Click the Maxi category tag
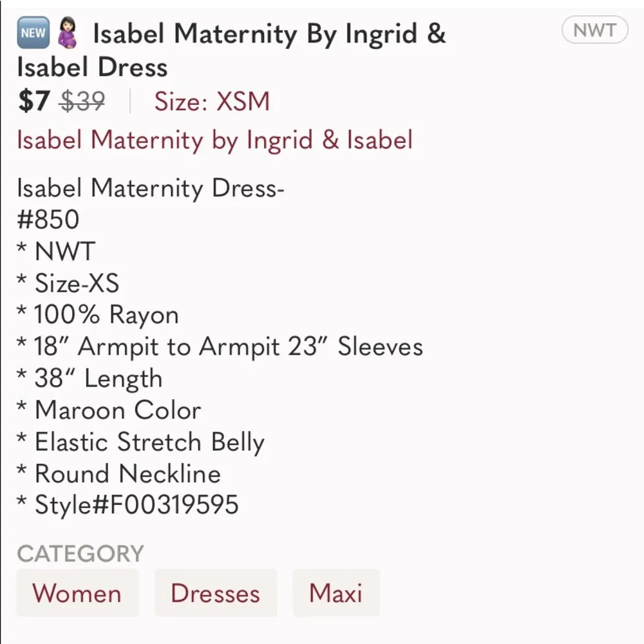This screenshot has width=644, height=644. pyautogui.click(x=336, y=592)
